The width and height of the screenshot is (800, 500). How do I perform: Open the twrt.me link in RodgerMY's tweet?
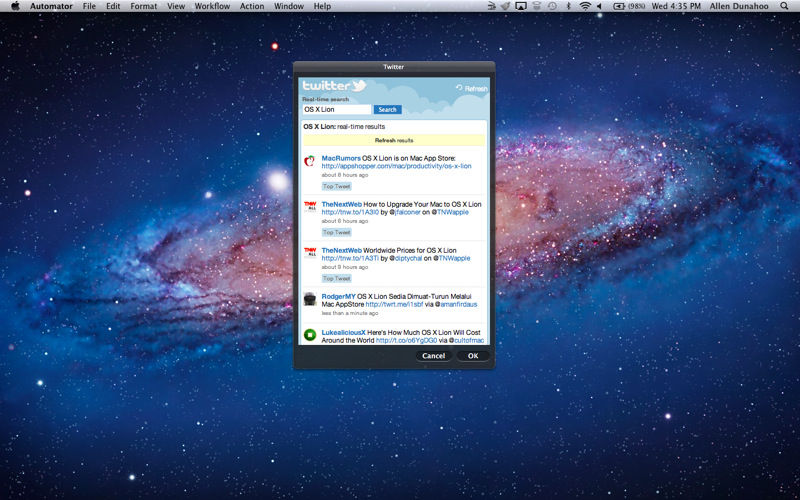coord(394,305)
